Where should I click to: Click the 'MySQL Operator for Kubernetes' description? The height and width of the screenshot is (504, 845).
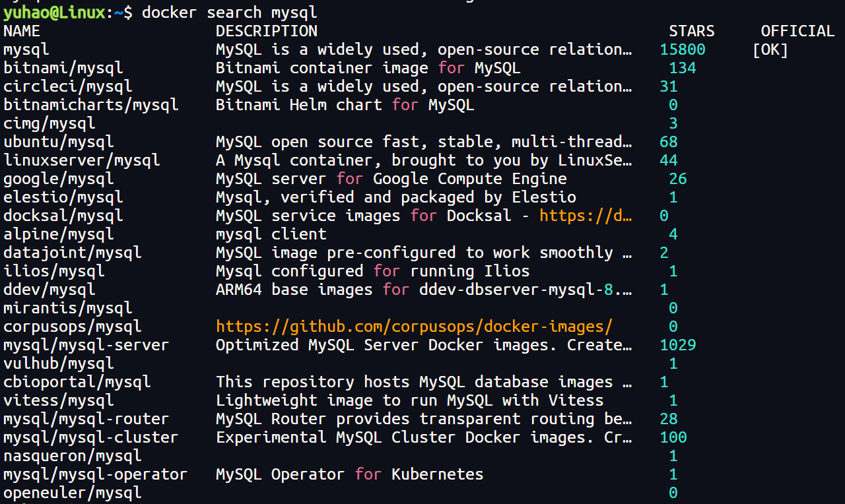(x=350, y=474)
